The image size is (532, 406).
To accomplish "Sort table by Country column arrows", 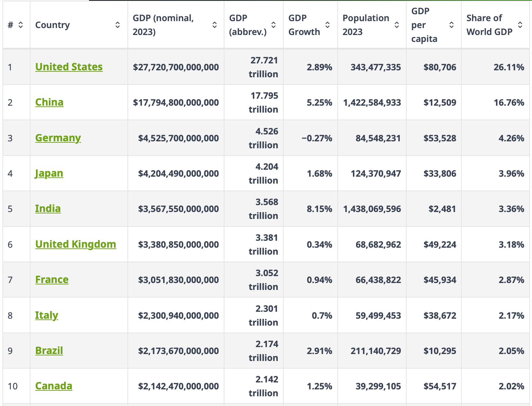I will pos(118,25).
